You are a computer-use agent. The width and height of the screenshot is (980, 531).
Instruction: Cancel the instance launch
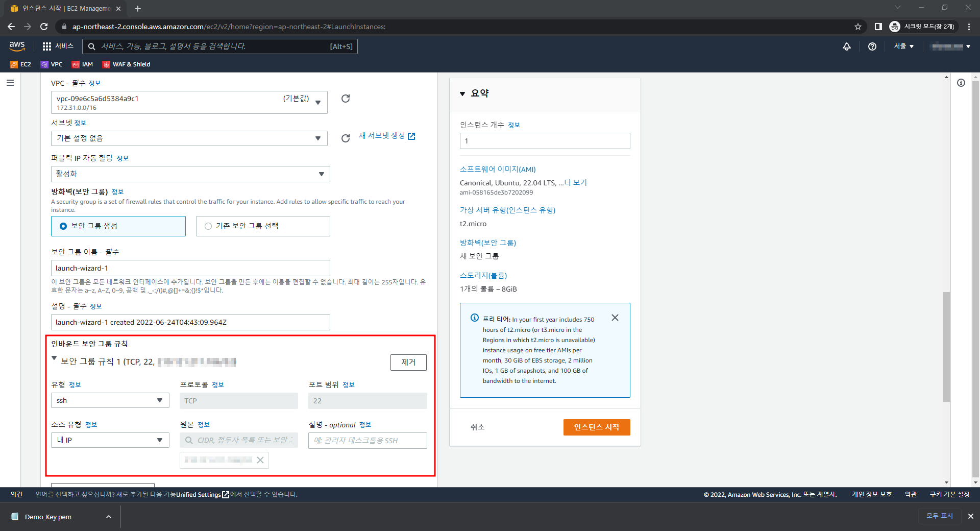click(478, 427)
